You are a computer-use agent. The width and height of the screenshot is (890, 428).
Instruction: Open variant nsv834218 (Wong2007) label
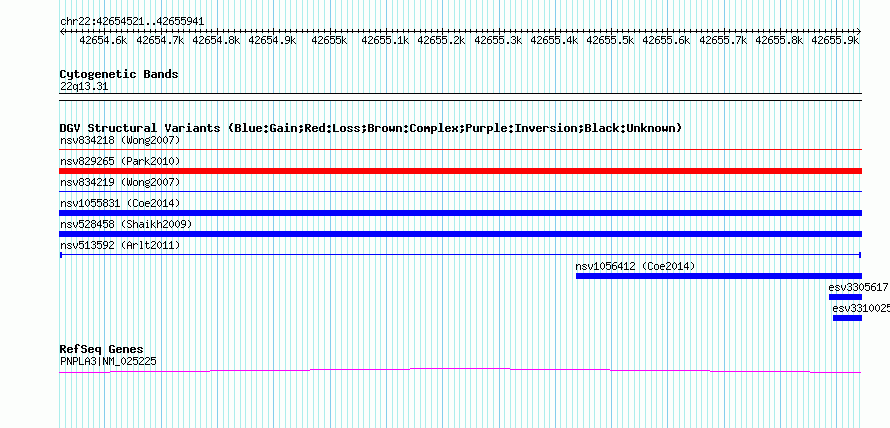[x=120, y=140]
